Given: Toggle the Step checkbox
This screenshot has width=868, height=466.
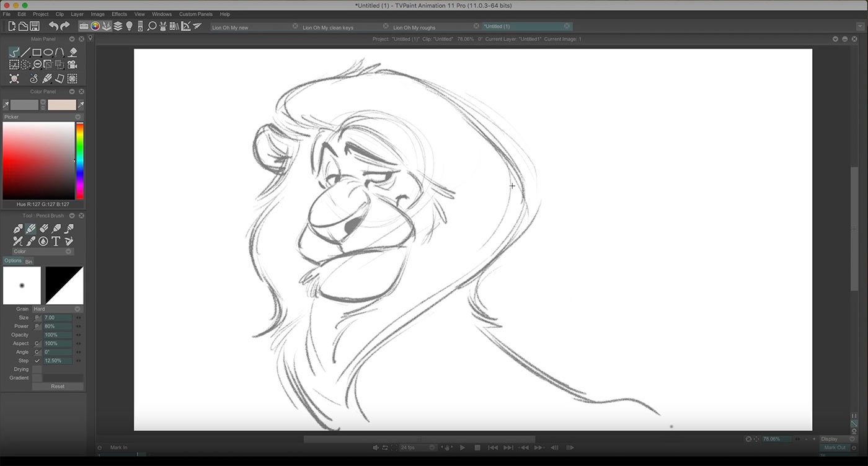Looking at the screenshot, I should (37, 361).
